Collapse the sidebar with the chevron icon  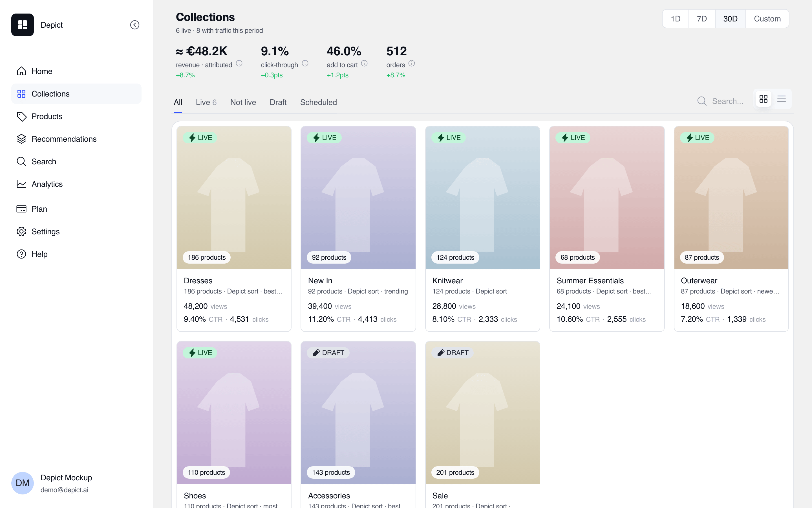click(134, 25)
